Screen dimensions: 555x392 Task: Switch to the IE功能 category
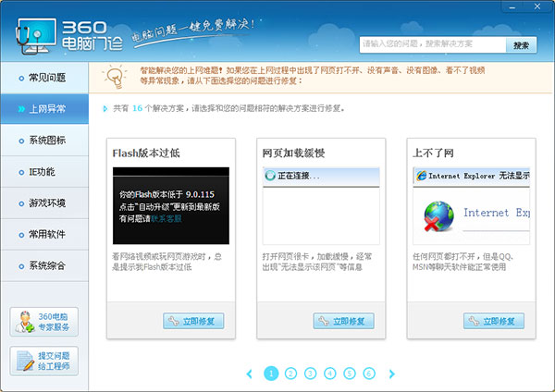pyautogui.click(x=44, y=172)
